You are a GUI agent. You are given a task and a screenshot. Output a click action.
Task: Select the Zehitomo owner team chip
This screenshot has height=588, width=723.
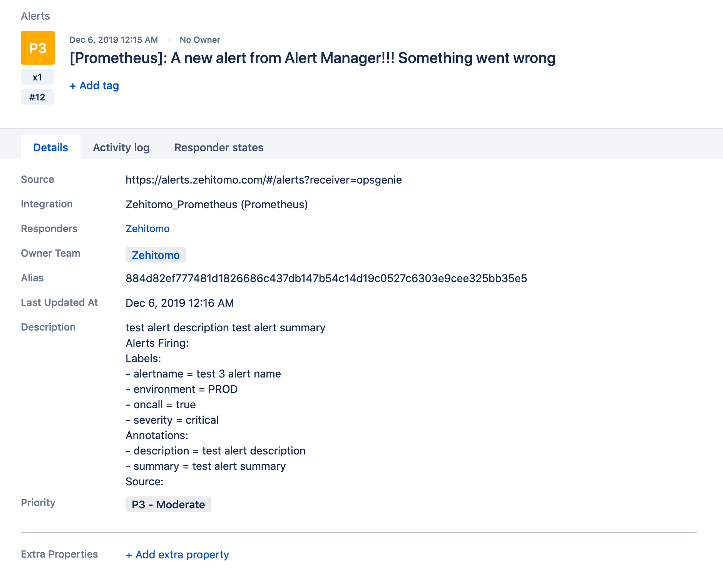(x=156, y=255)
